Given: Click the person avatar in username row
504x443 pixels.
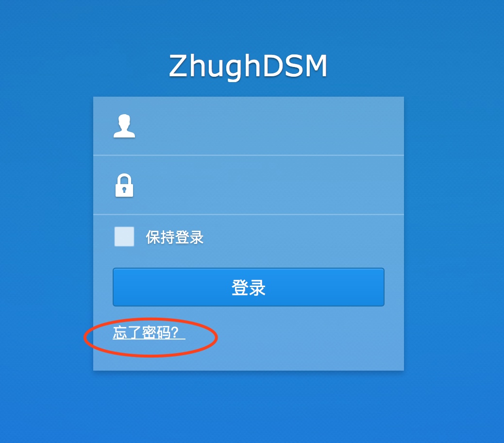Looking at the screenshot, I should coord(124,126).
